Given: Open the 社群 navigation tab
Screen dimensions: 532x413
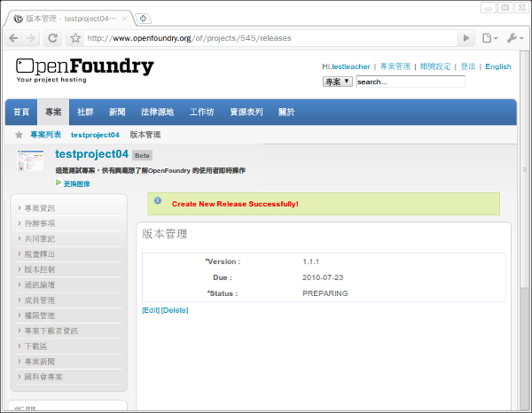Looking at the screenshot, I should point(85,112).
